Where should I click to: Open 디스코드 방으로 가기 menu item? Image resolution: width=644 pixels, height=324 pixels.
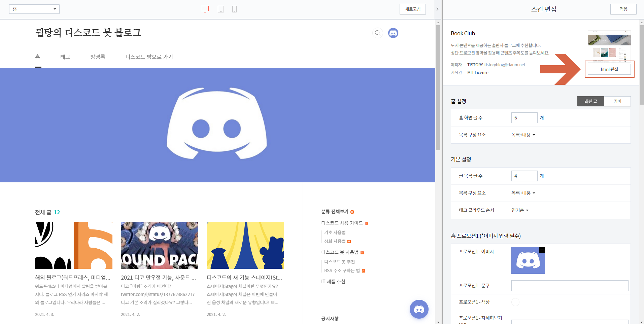(x=149, y=57)
